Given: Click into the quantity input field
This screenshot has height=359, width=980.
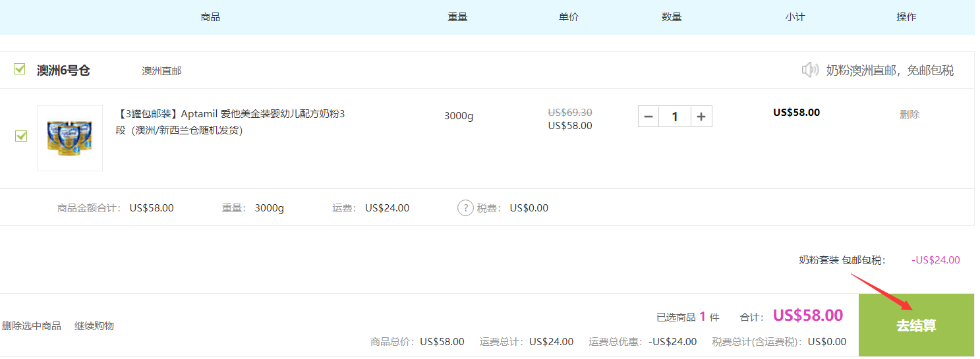Looking at the screenshot, I should 674,117.
